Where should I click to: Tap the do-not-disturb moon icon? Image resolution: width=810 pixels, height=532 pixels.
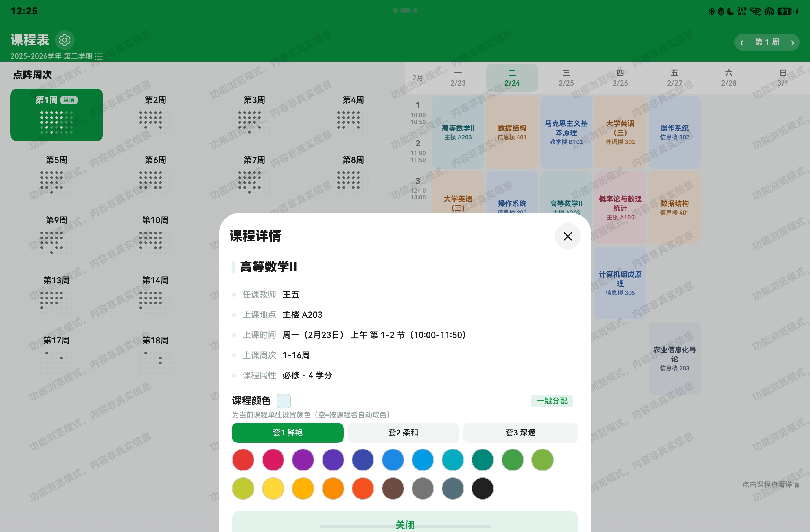coord(730,11)
